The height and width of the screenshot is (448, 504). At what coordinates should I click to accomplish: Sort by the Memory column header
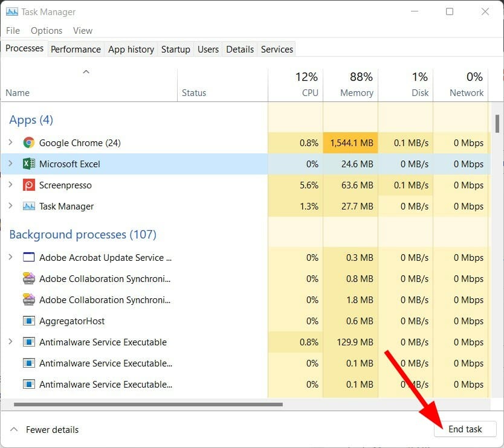tap(351, 85)
